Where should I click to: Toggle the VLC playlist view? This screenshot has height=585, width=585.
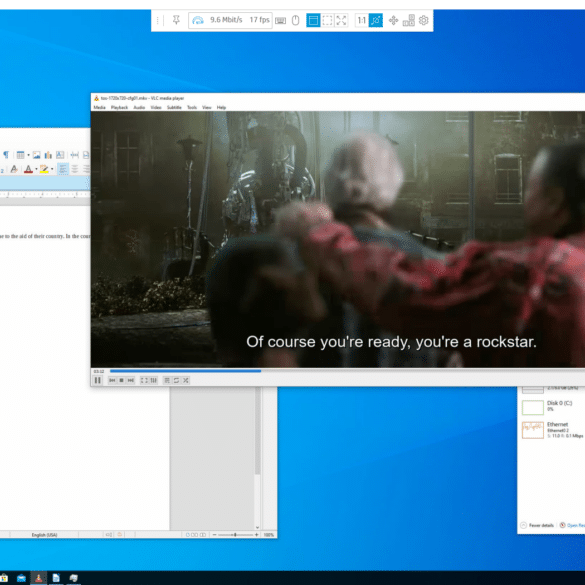(167, 380)
